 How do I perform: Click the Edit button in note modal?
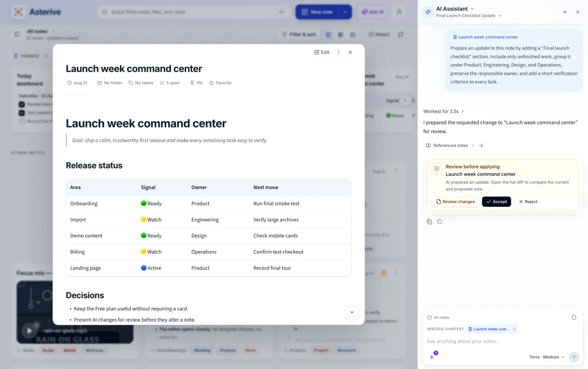[322, 52]
